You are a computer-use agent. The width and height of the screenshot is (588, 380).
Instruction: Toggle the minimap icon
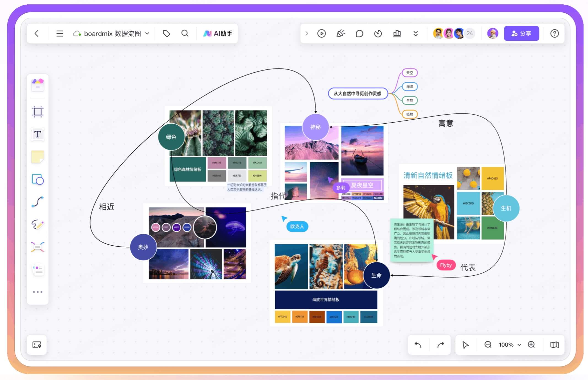554,345
